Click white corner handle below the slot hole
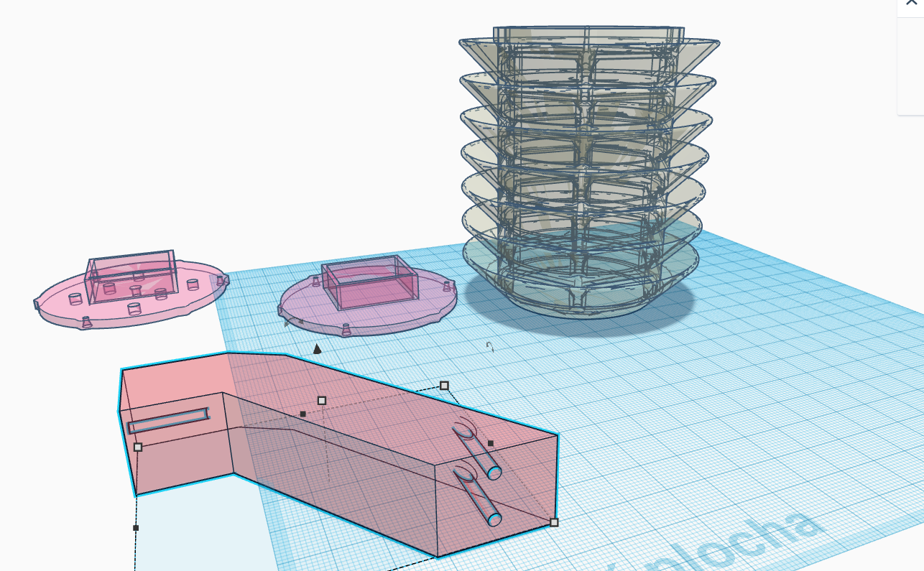 tap(138, 447)
